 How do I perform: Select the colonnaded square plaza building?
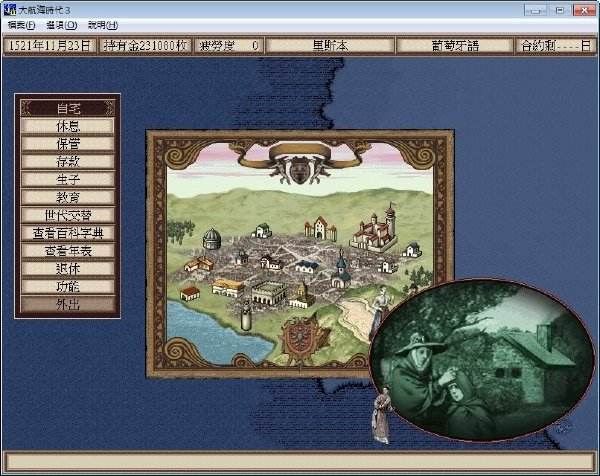coord(269,293)
